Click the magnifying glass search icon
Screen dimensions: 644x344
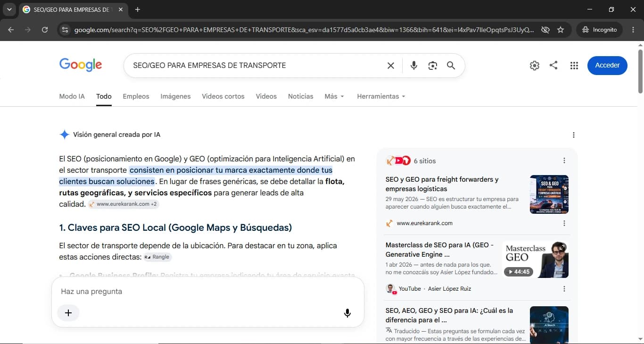[x=451, y=66]
